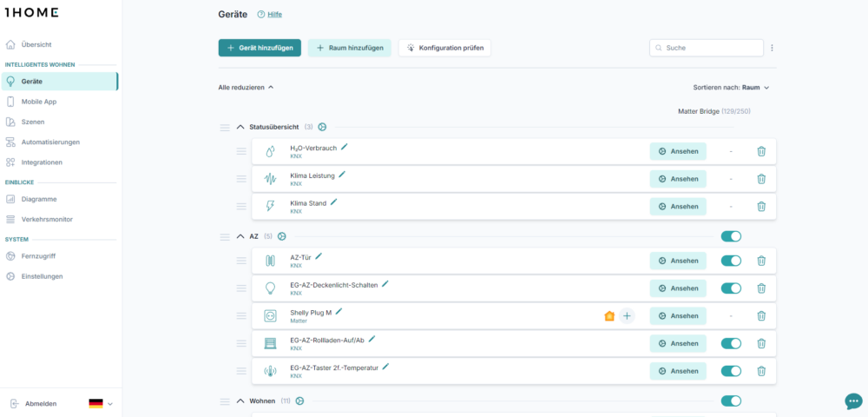Toggle the AZ room Matter Bridge switch
Viewport: 868px width, 417px height.
tap(731, 236)
